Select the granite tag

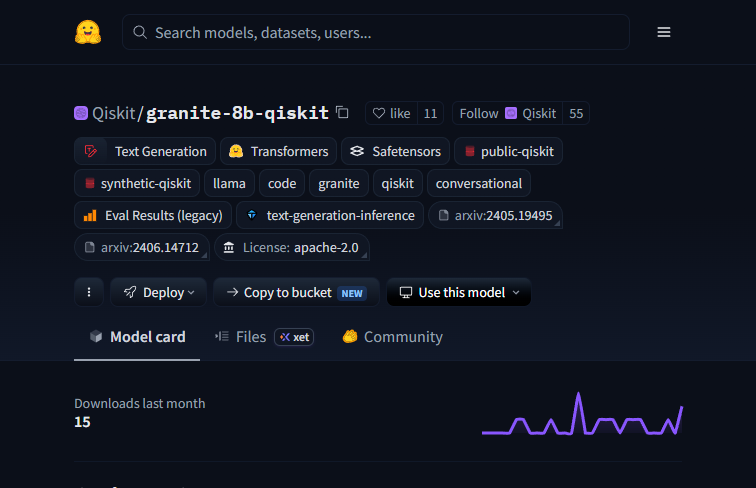click(339, 183)
